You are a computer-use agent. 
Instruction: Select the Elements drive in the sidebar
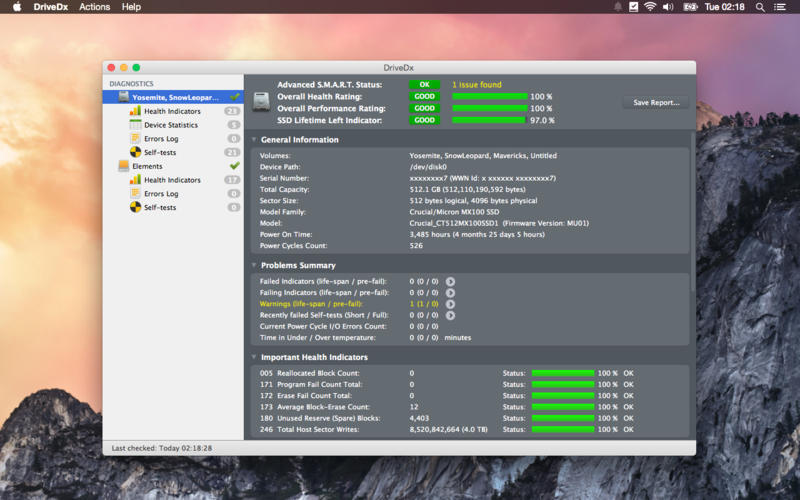(x=147, y=166)
